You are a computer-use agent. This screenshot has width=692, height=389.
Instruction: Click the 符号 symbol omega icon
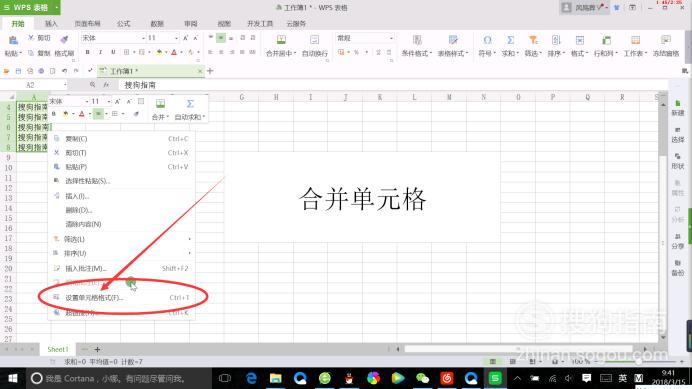tap(487, 40)
